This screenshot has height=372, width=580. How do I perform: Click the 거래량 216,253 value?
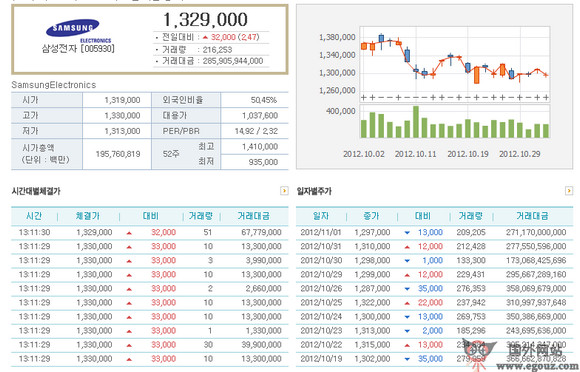pos(217,50)
